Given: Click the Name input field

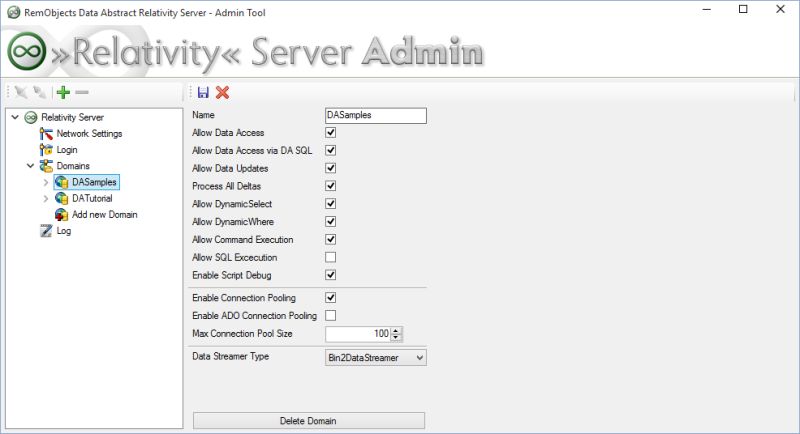Looking at the screenshot, I should [376, 116].
